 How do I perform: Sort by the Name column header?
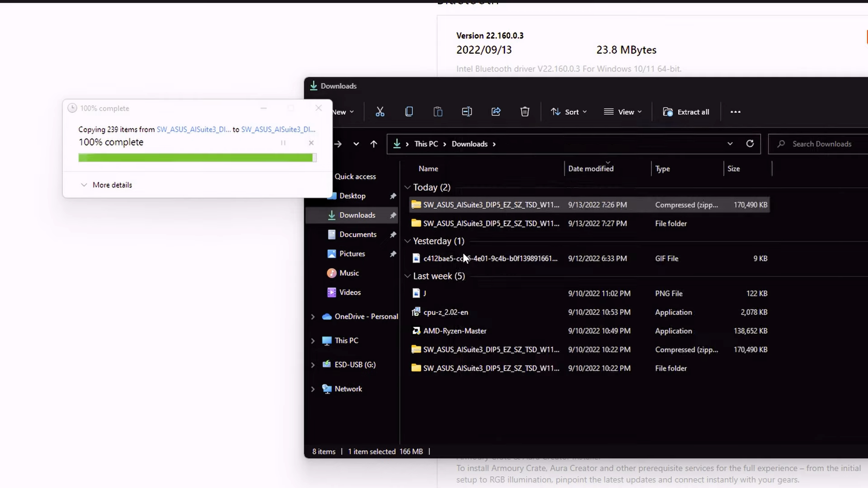428,169
